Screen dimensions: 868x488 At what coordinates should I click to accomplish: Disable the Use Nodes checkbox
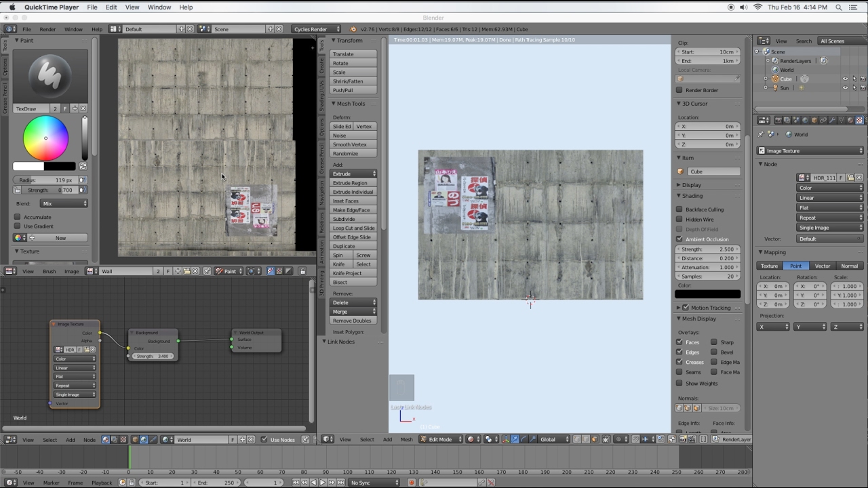264,439
